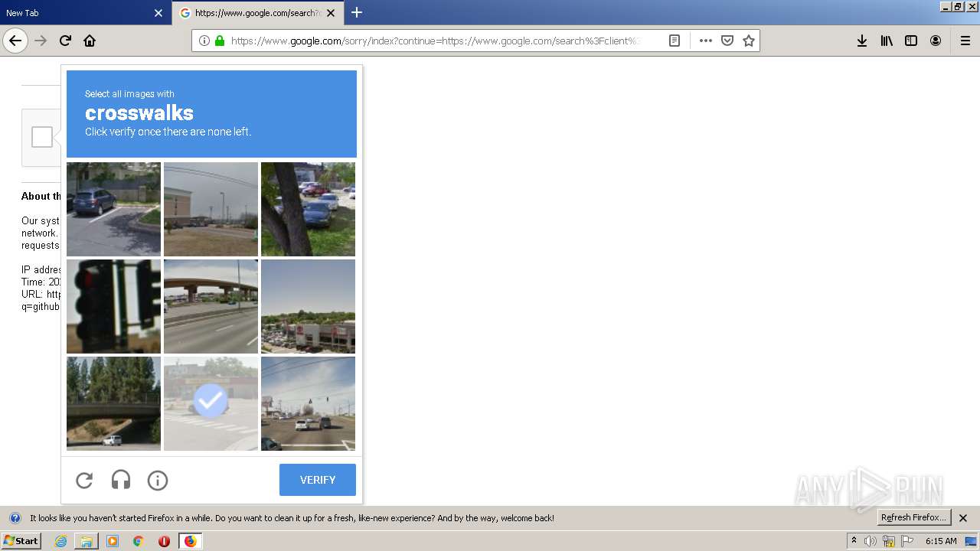Screen dimensions: 980x551
Task: Check the I'm not a robot checkbox
Action: click(x=42, y=137)
